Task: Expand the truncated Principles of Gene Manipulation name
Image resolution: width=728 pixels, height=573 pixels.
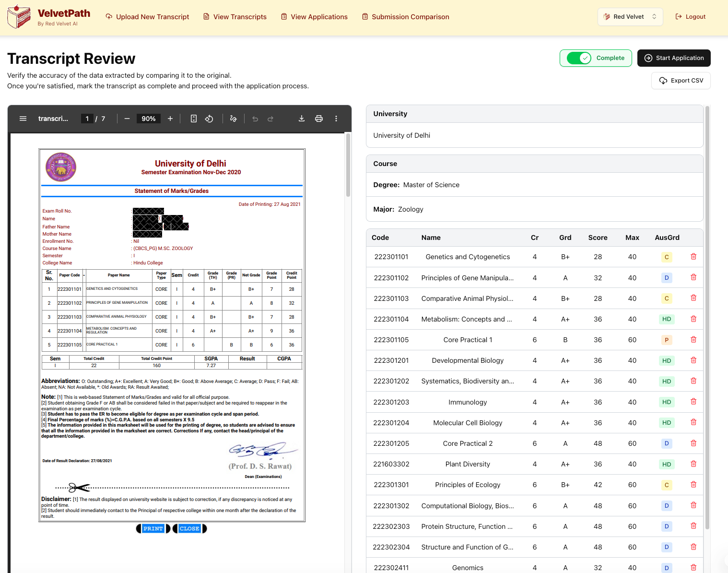Action: [x=467, y=277]
